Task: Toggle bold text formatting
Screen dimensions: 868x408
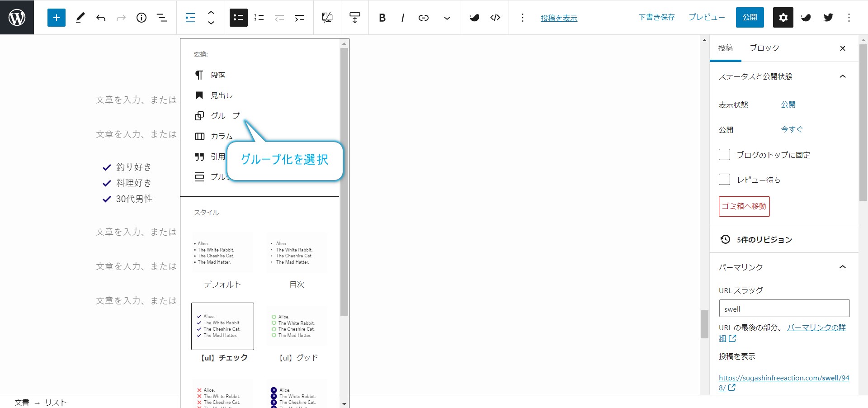Action: point(382,18)
